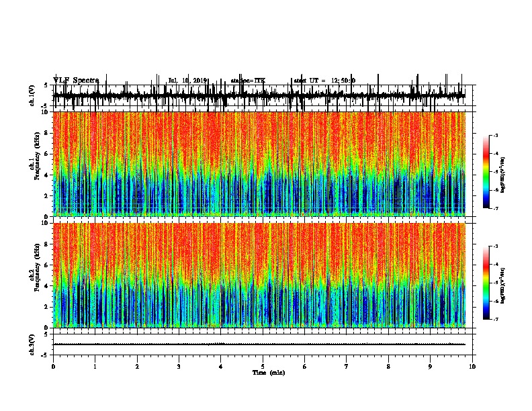Click ch.1 frequency tick label "4"
The width and height of the screenshot is (532, 411).
(x=46, y=175)
